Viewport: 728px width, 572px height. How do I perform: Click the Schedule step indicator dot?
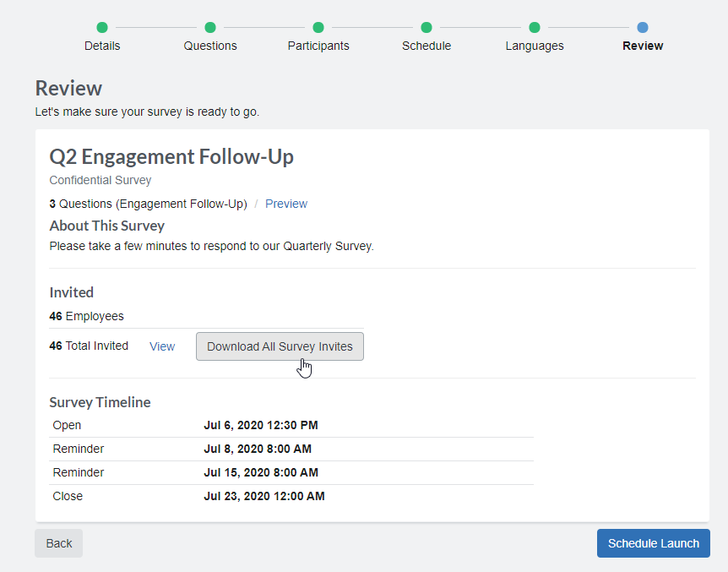coord(426,26)
